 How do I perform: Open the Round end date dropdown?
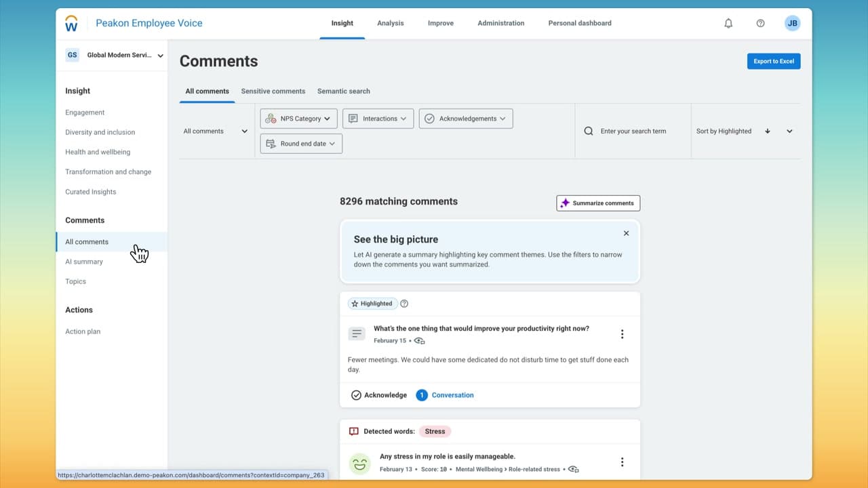(x=301, y=144)
